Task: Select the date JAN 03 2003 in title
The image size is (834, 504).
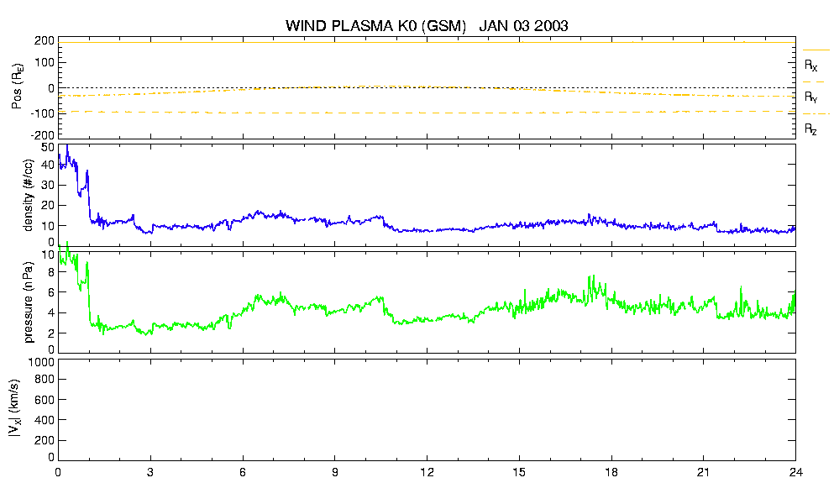Action: (523, 25)
